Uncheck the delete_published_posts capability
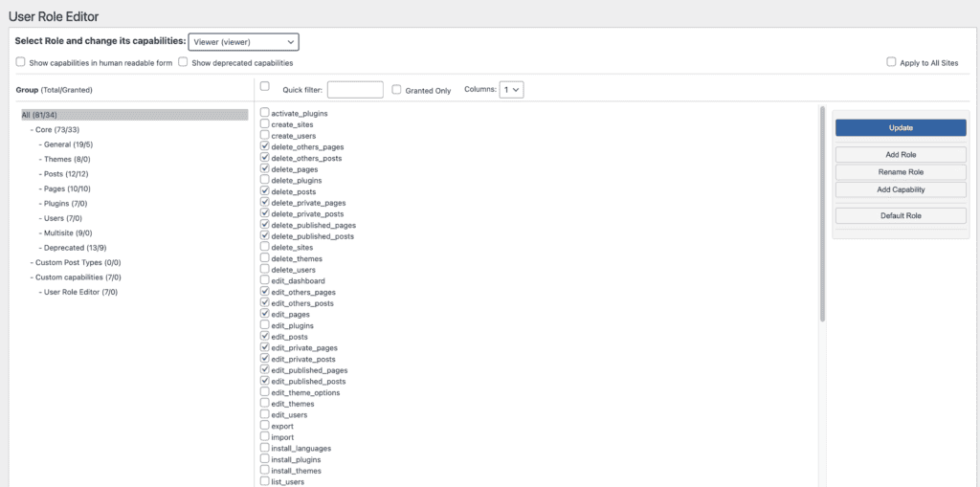This screenshot has width=980, height=487. click(265, 235)
